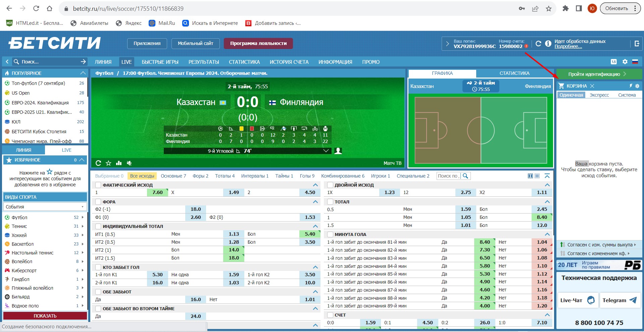
Task: Change language using the Russian flag icon
Action: 635,62
